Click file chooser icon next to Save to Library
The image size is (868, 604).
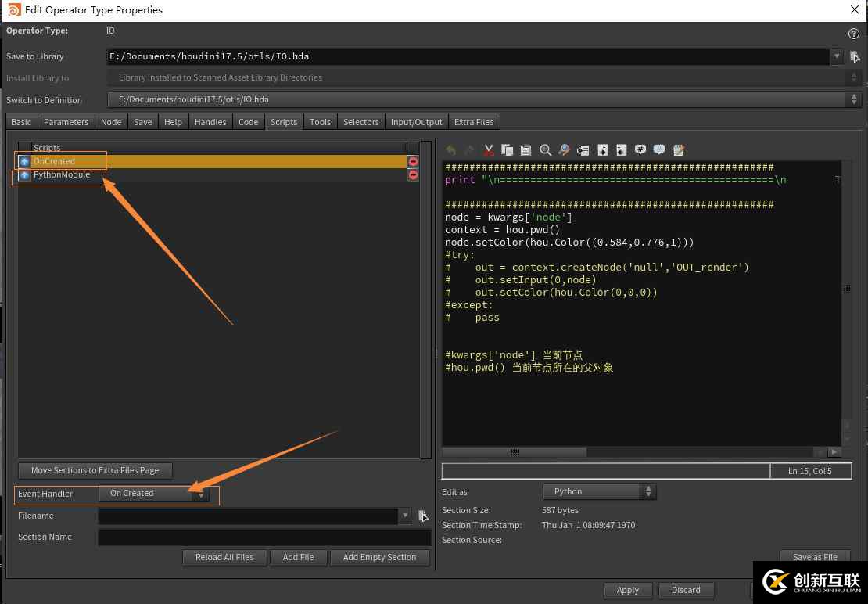[855, 56]
